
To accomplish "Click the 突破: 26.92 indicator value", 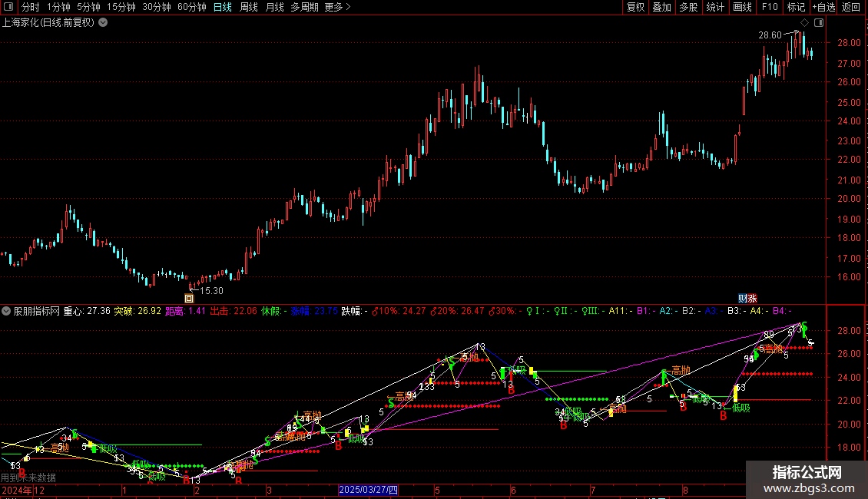I will [x=137, y=311].
